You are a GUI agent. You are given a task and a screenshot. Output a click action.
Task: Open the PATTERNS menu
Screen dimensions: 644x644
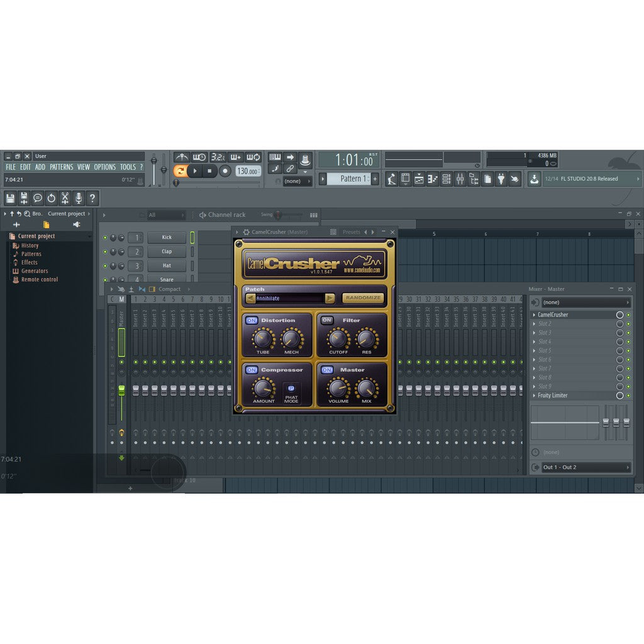62,167
